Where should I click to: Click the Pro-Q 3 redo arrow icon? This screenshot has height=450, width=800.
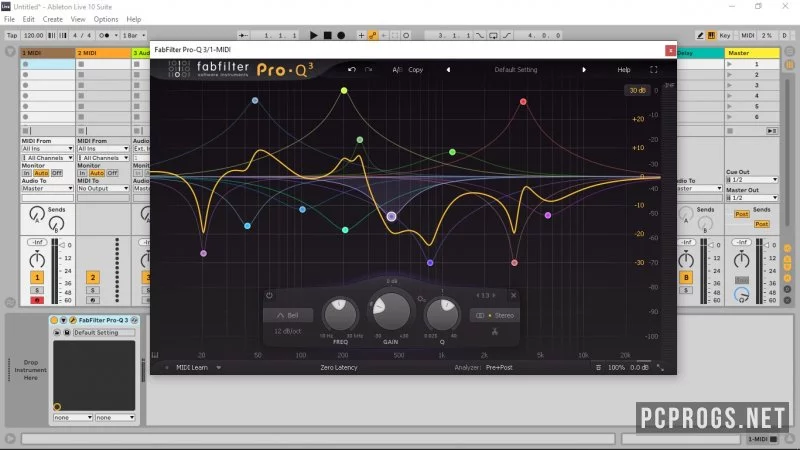click(x=368, y=69)
